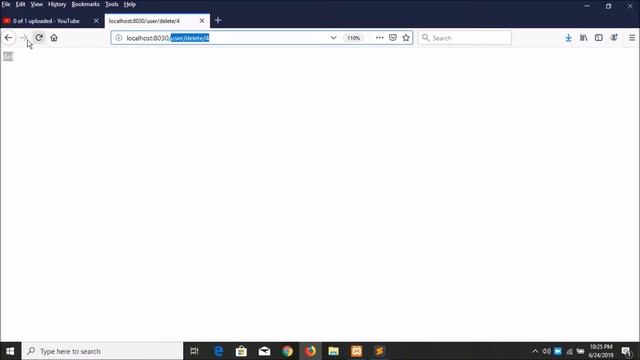Screen dimensions: 640x360
Task: Open the network status icon
Action: [569, 351]
